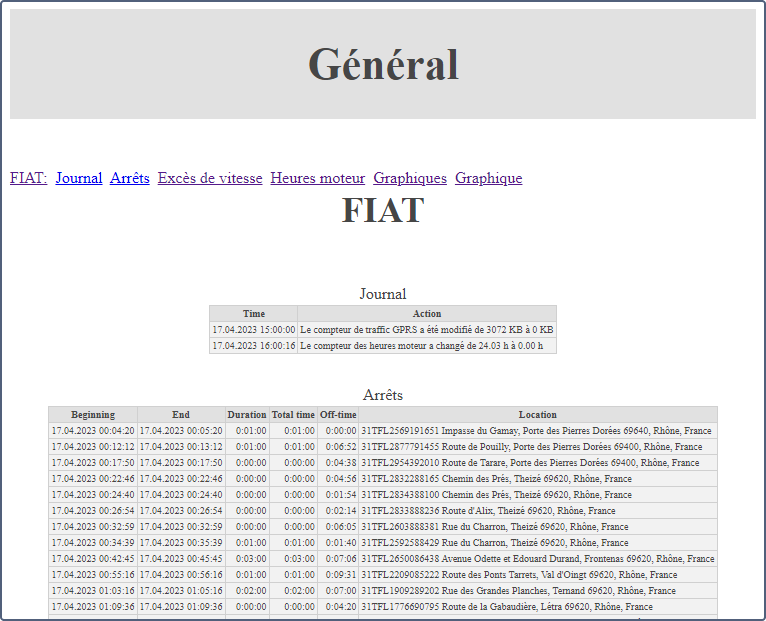Select beginning time 17.04.2023 00:24:40
Viewport: 766px width, 621px height.
point(93,495)
